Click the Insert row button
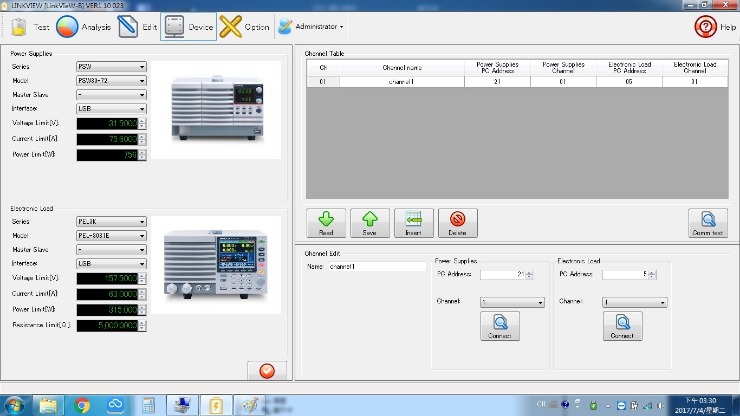740x416 pixels. point(413,222)
